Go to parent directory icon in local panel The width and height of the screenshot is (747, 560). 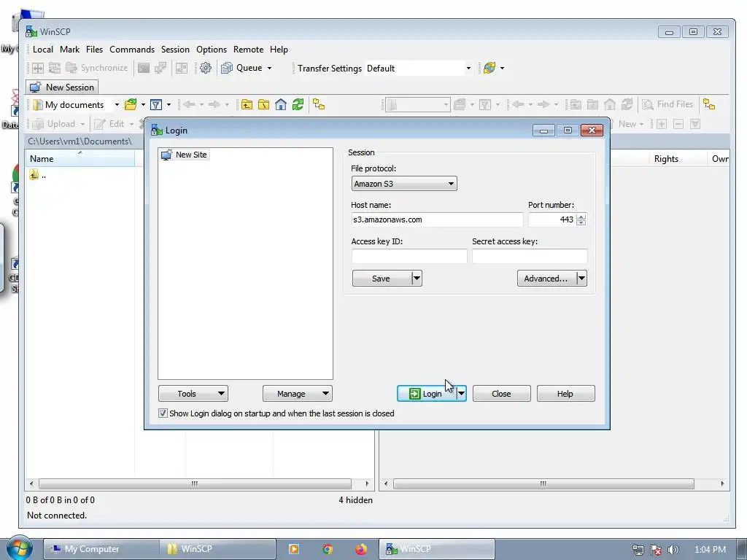247,105
